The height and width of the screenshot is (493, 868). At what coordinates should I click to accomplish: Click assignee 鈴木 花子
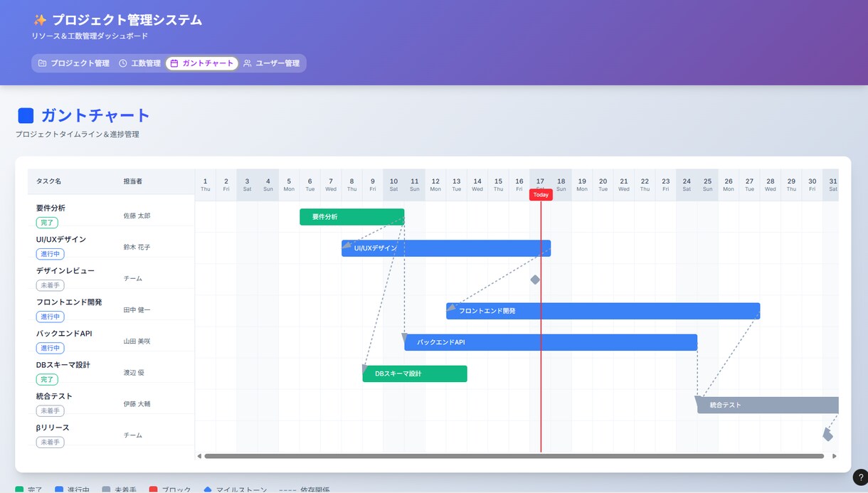137,247
